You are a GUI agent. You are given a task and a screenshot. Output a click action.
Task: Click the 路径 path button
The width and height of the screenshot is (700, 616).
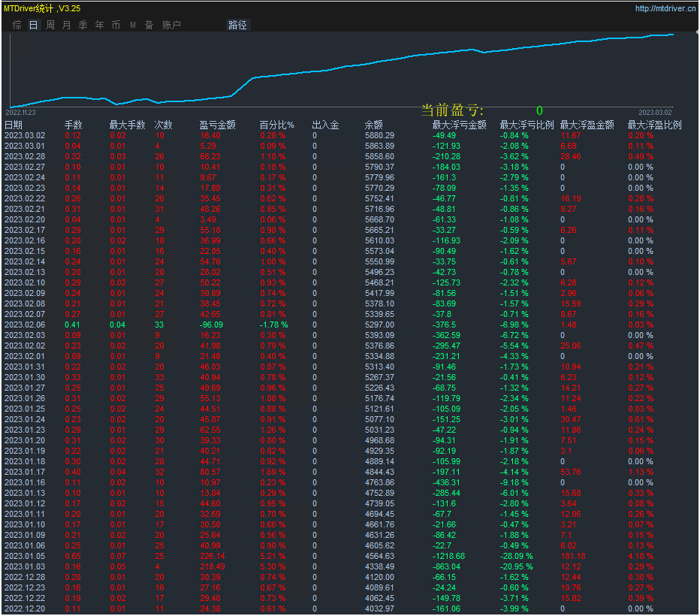(237, 25)
